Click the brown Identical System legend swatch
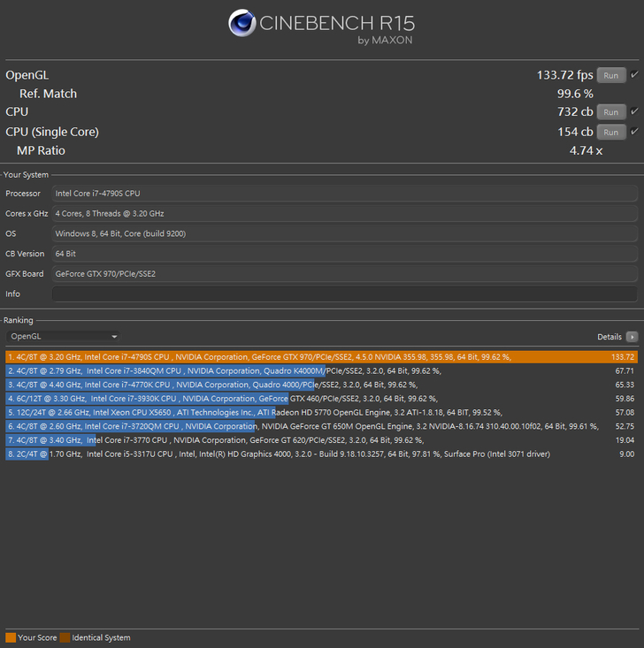 point(65,637)
